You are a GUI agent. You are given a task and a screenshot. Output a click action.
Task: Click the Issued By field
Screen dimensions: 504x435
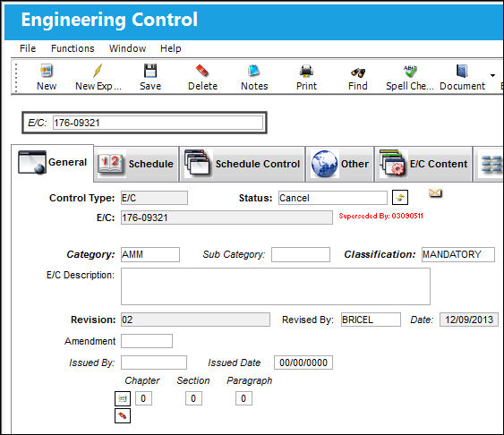pyautogui.click(x=154, y=362)
